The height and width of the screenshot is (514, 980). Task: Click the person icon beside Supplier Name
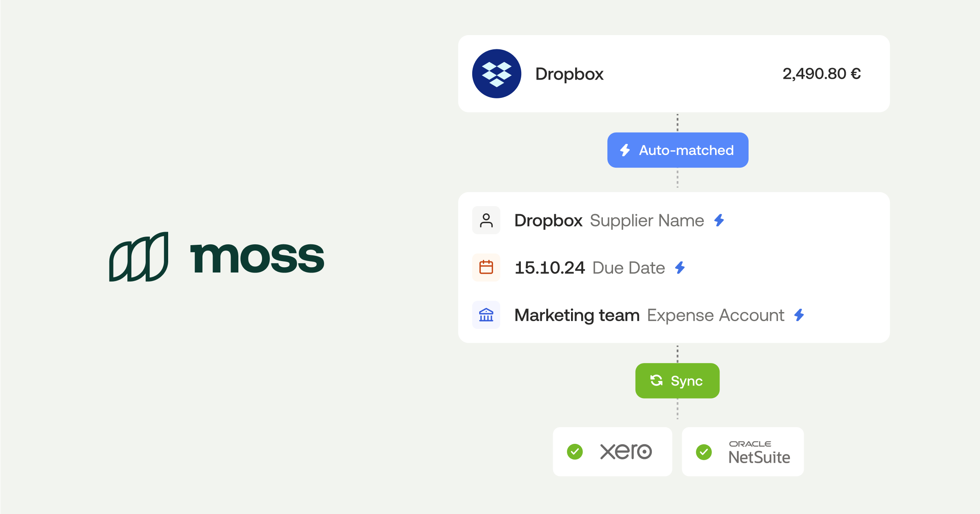[x=486, y=220]
